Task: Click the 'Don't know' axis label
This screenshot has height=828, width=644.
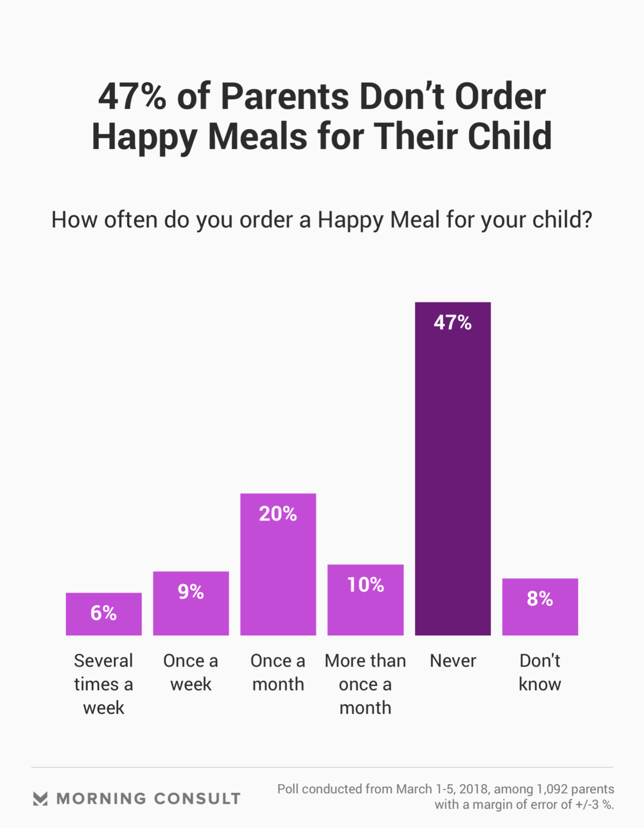Action: click(540, 672)
